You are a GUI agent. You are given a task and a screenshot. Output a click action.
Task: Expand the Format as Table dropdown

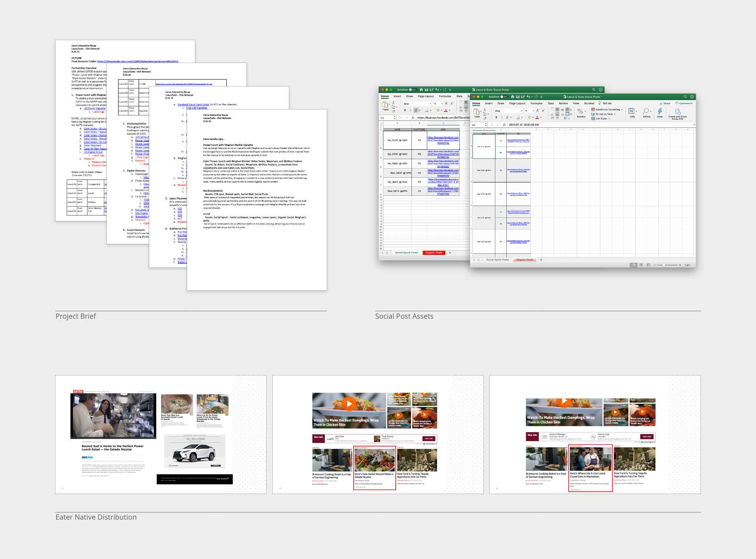click(x=604, y=114)
